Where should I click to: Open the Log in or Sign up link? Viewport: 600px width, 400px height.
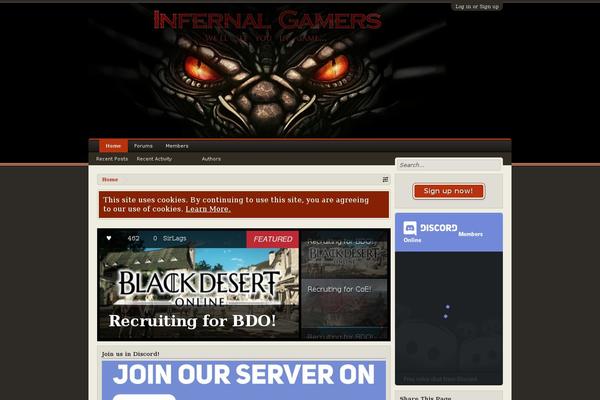[477, 7]
